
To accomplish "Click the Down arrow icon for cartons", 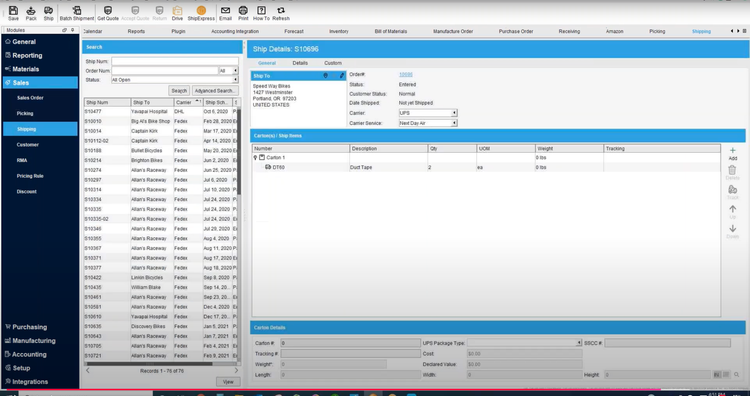I will point(732,229).
